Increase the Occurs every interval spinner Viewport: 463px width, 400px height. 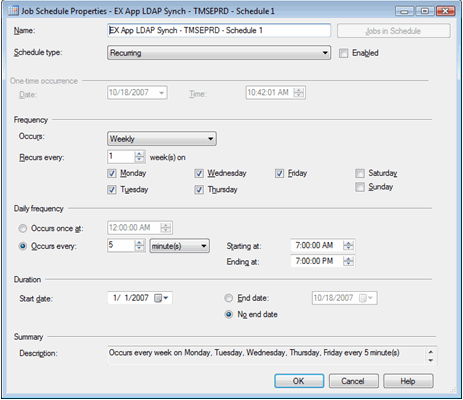[139, 243]
